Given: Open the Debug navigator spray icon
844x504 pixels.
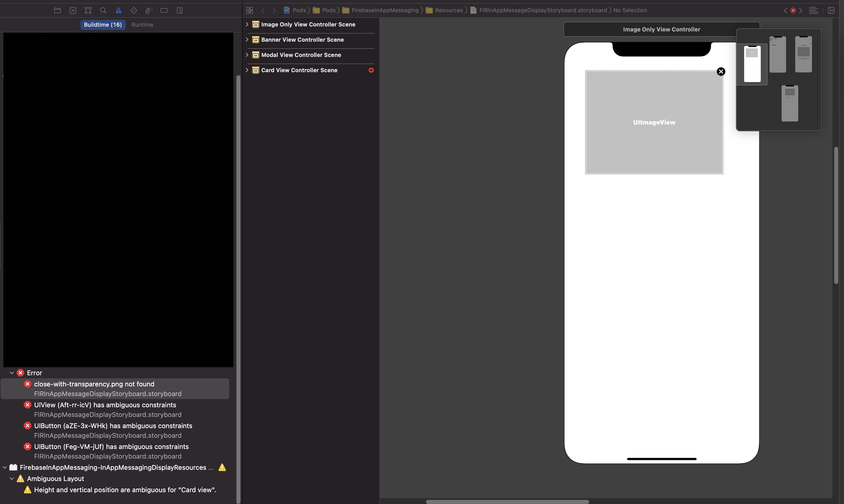Looking at the screenshot, I should click(149, 11).
